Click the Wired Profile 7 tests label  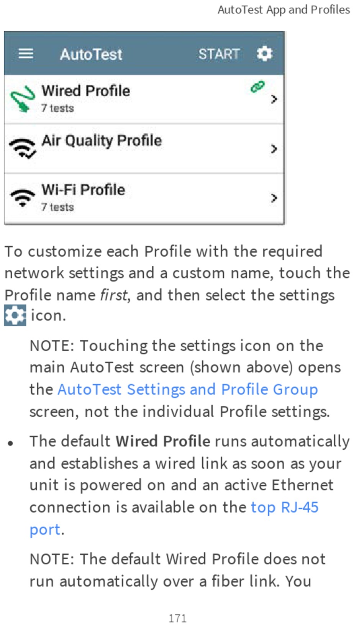pos(57,108)
